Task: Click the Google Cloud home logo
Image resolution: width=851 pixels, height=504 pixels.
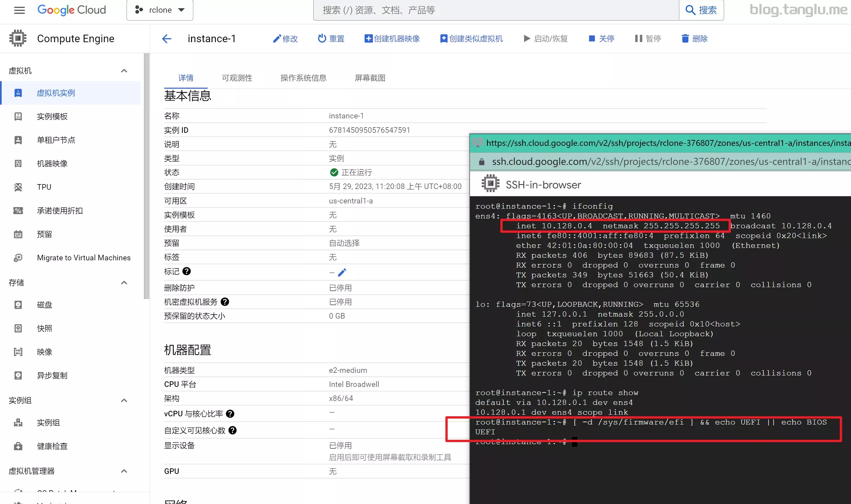Action: click(72, 9)
